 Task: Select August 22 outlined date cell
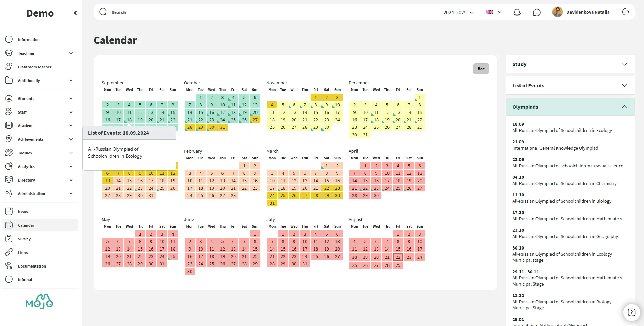point(398,257)
